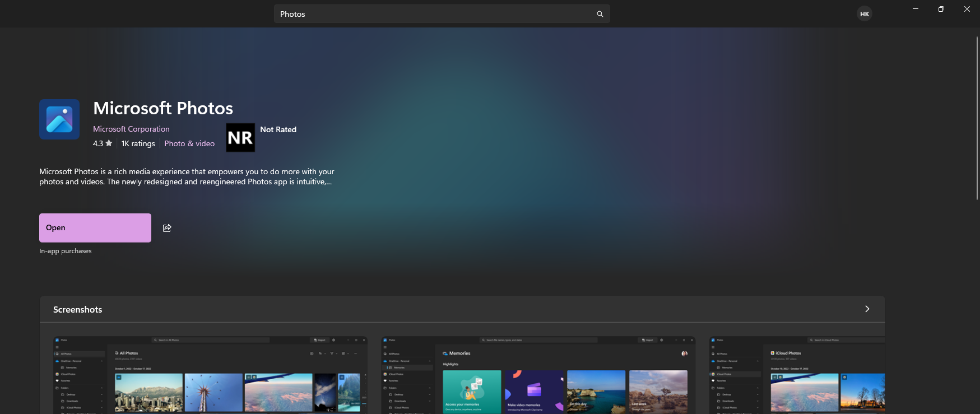Screen dimensions: 980x414
Task: Click the 4.3 star rating
Action: pos(103,143)
